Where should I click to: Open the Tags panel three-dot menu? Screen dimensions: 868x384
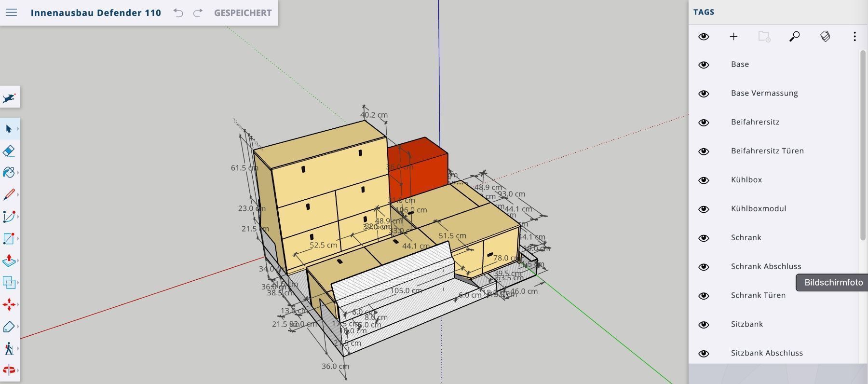[x=854, y=37]
